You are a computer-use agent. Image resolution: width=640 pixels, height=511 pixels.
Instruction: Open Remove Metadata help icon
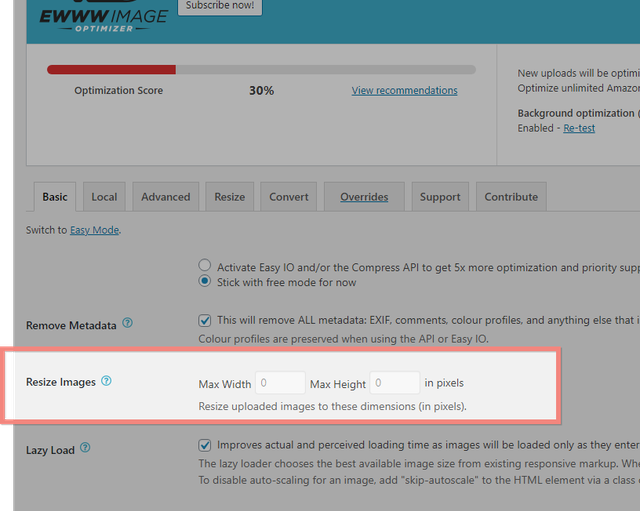point(127,323)
